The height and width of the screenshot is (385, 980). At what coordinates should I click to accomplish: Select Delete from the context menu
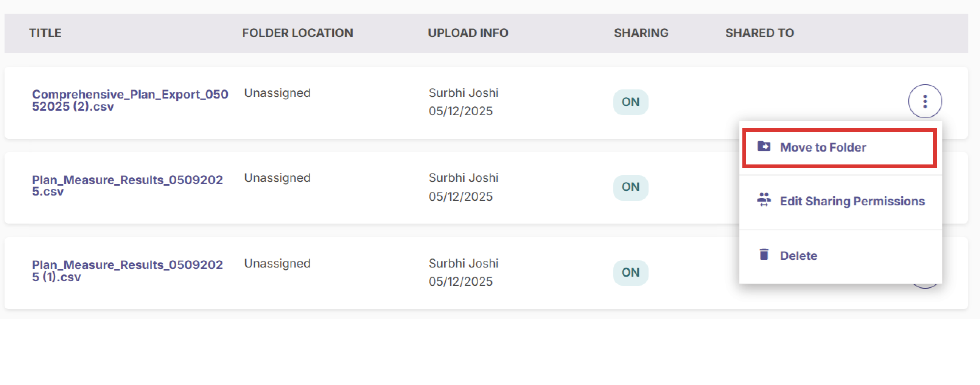click(840, 255)
